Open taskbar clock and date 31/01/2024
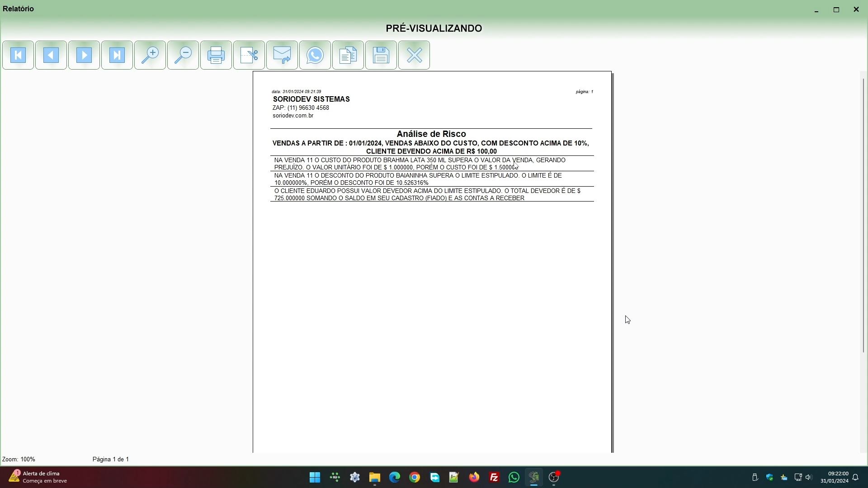This screenshot has height=488, width=868. tap(834, 477)
